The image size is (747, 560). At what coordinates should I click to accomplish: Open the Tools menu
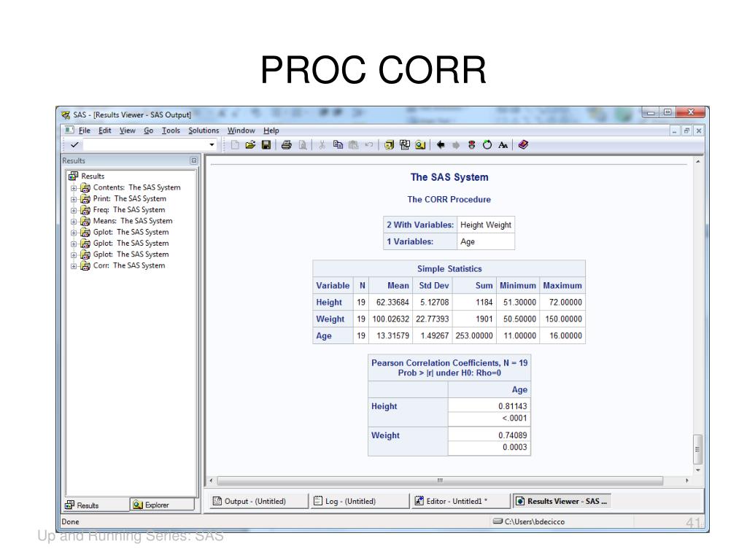(171, 131)
